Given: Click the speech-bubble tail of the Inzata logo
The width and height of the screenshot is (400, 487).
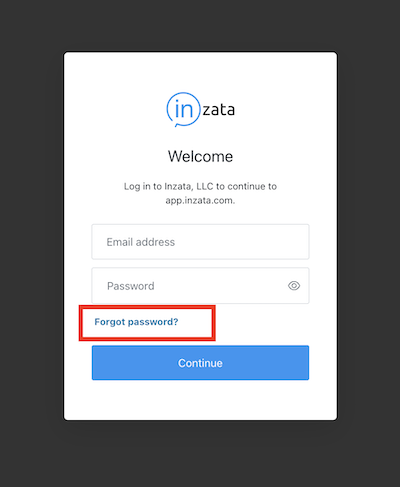Looking at the screenshot, I should [x=177, y=125].
